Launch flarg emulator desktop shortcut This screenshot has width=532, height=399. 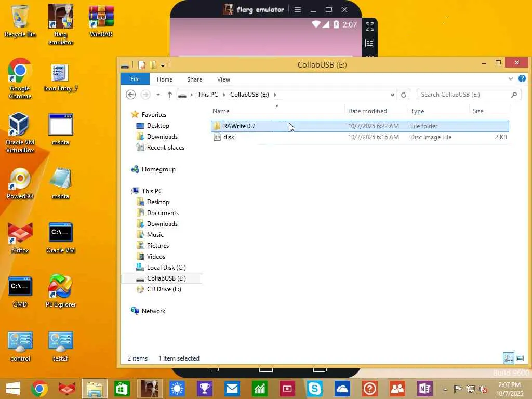tap(60, 24)
